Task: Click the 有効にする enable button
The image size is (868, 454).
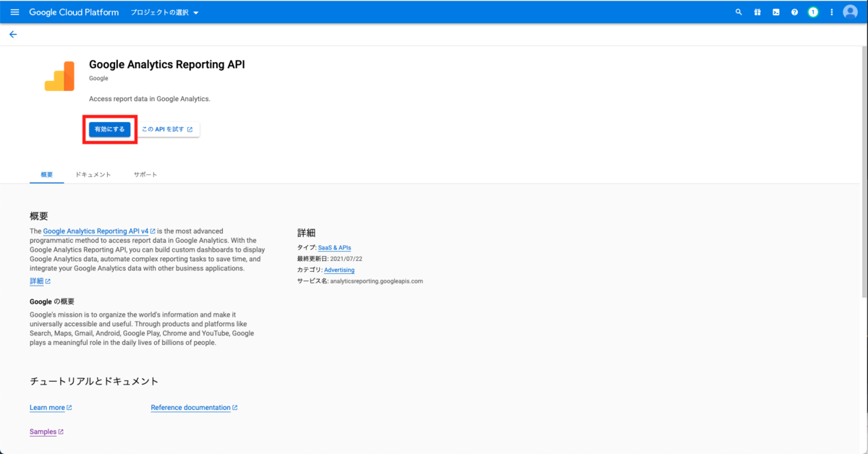Action: (109, 129)
